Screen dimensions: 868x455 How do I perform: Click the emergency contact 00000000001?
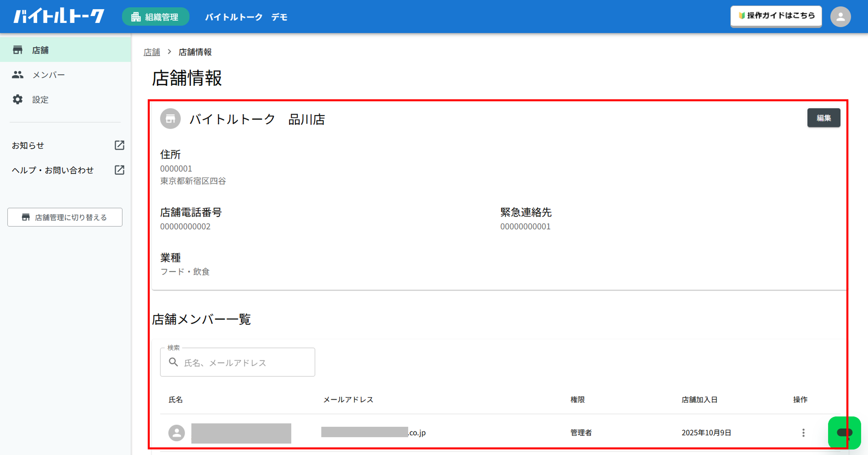tap(525, 226)
